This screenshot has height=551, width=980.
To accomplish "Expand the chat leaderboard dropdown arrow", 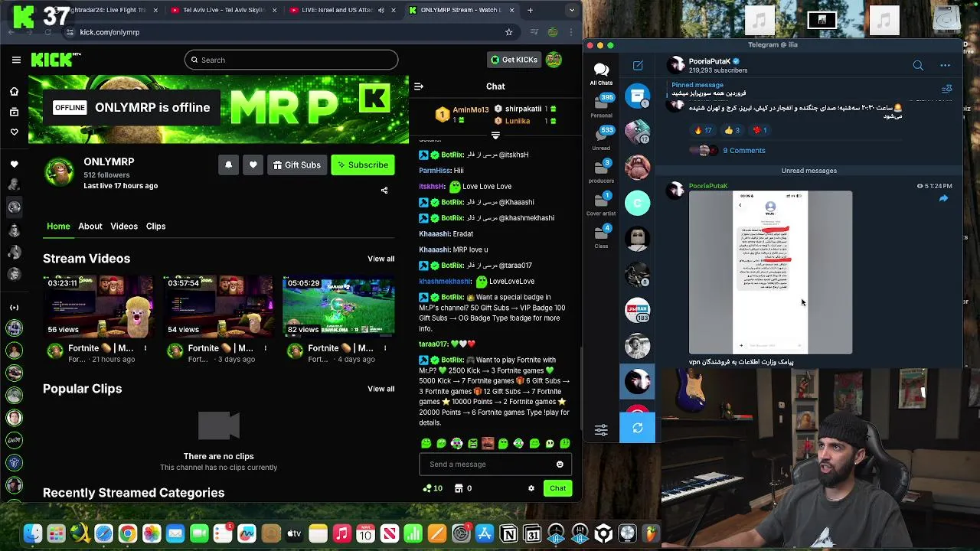I will [495, 135].
